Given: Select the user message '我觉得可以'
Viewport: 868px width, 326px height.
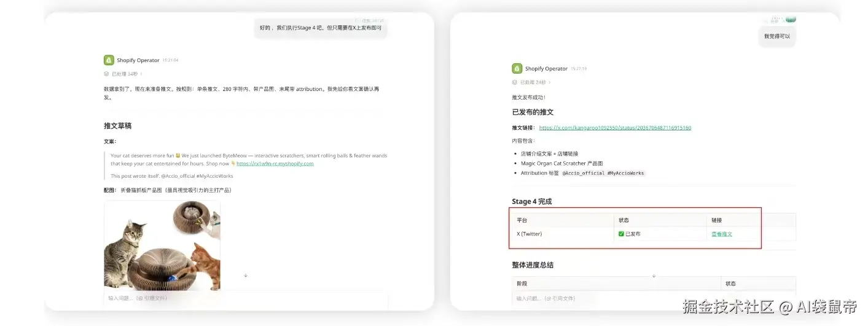Looking at the screenshot, I should point(777,36).
